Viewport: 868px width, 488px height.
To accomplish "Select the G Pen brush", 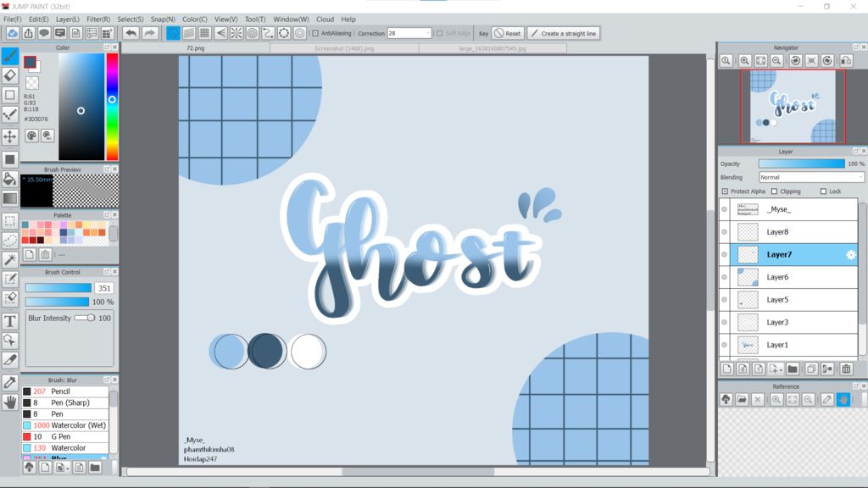I will [65, 436].
